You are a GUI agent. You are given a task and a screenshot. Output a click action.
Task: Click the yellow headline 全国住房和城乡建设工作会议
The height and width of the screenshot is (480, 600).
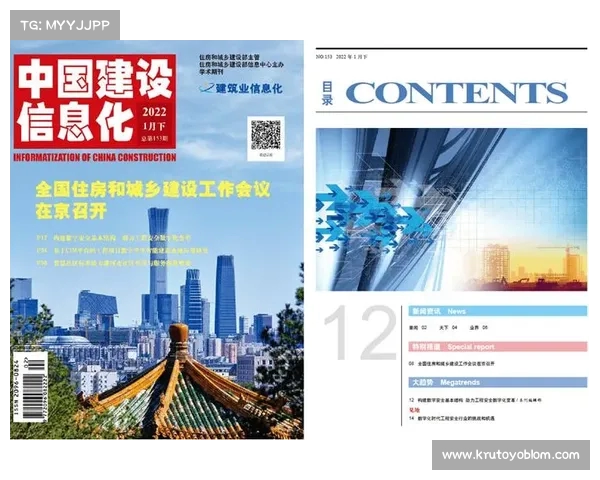coord(153,189)
